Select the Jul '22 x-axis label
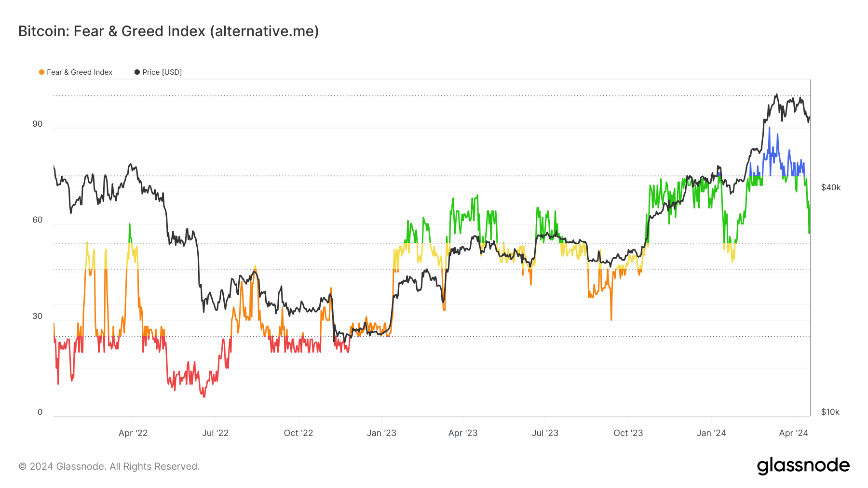 click(215, 433)
